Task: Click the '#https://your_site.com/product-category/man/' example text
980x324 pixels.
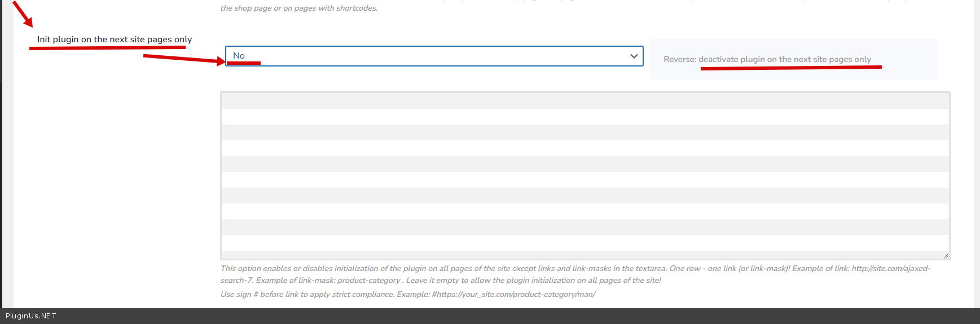Action: tap(513, 294)
